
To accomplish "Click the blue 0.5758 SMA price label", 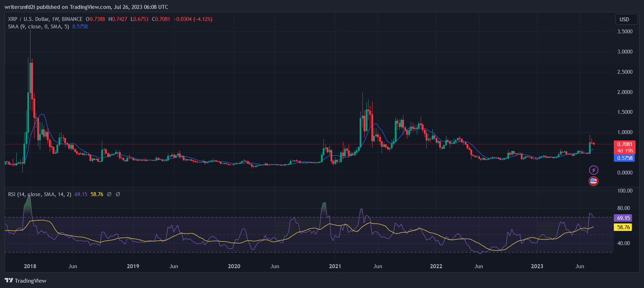I will (x=624, y=158).
